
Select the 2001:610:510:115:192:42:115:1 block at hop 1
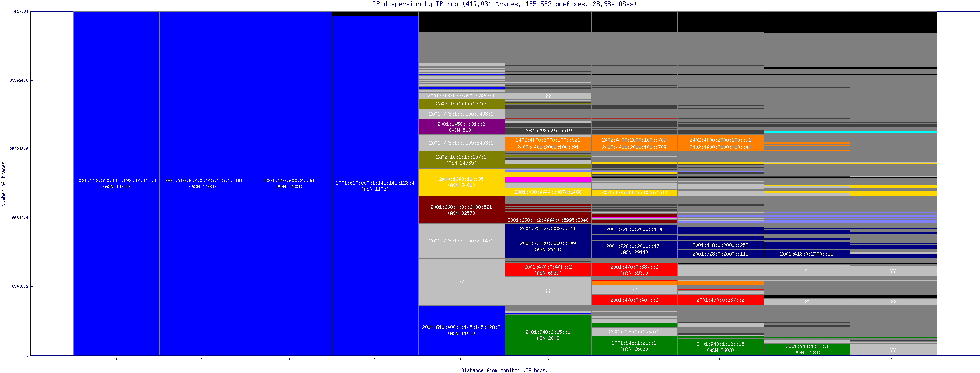coord(116,183)
